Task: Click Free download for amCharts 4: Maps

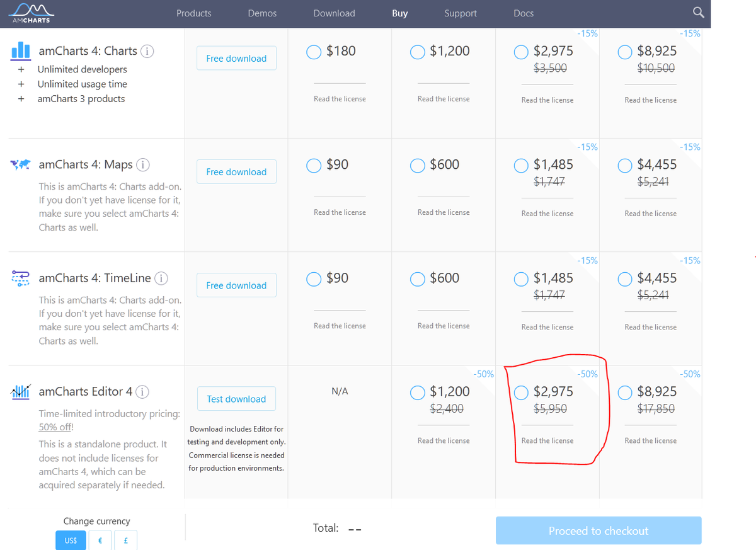Action: point(236,171)
